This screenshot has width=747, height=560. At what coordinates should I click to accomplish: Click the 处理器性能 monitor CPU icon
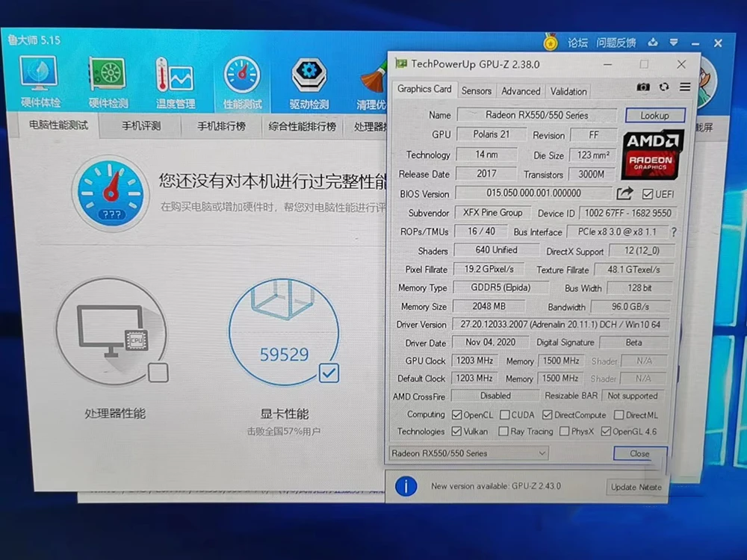coord(111,332)
